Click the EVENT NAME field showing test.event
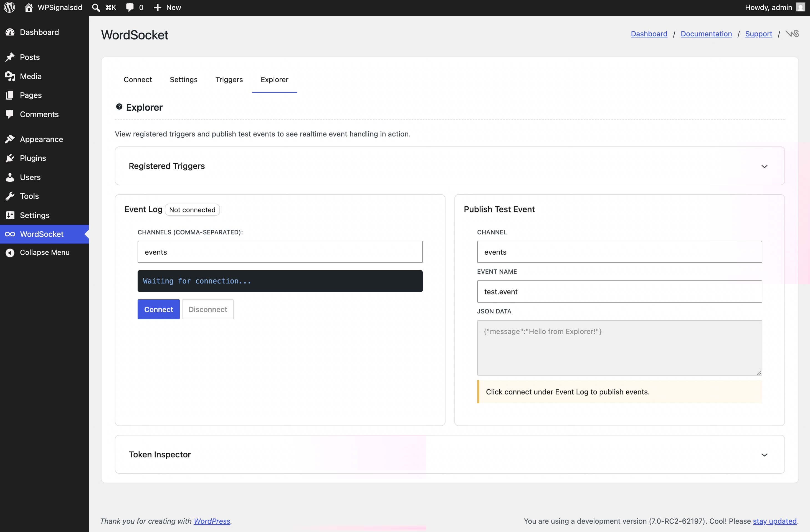This screenshot has height=532, width=810. (619, 291)
